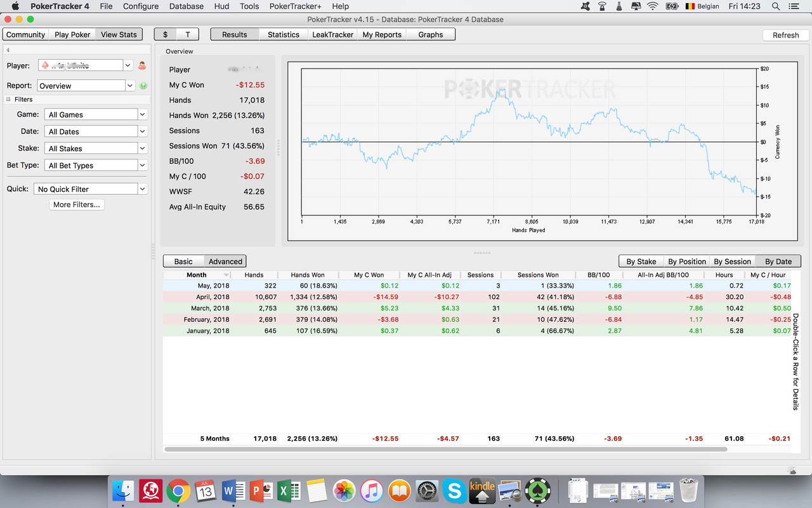Open the Trash in the dock

[688, 491]
